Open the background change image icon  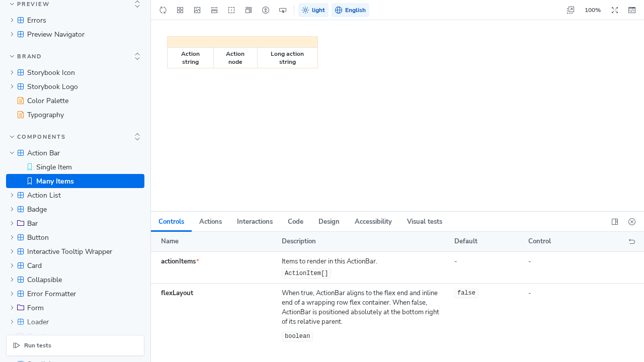tap(197, 10)
